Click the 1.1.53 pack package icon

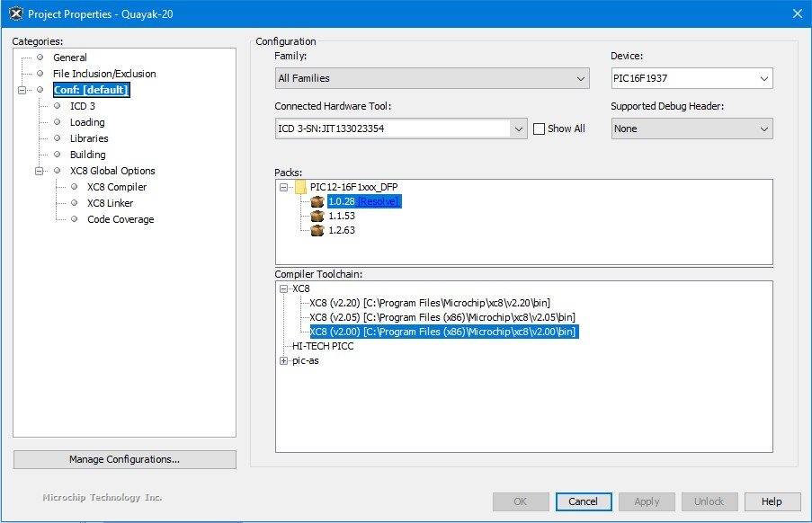click(317, 217)
